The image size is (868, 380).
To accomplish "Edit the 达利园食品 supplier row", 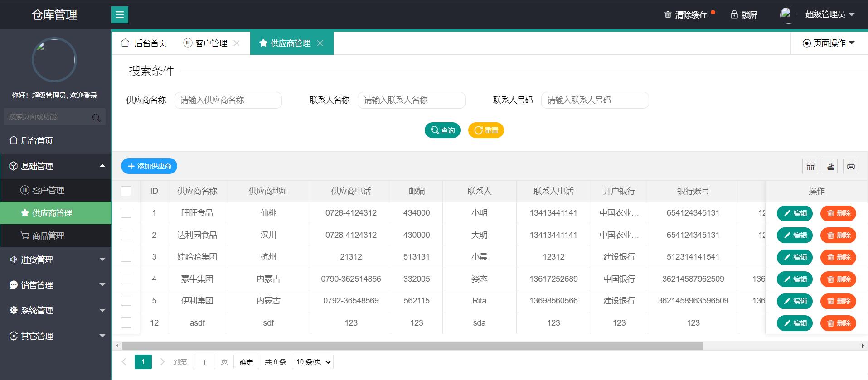I will click(795, 236).
